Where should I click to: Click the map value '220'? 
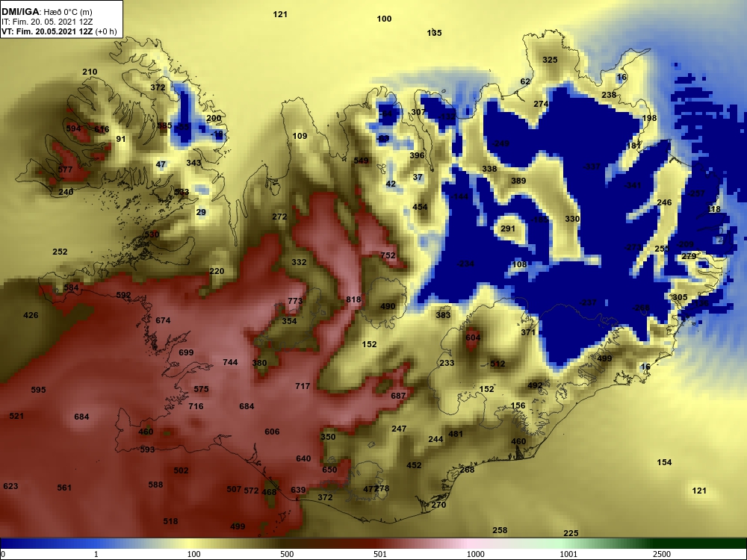pyautogui.click(x=217, y=272)
